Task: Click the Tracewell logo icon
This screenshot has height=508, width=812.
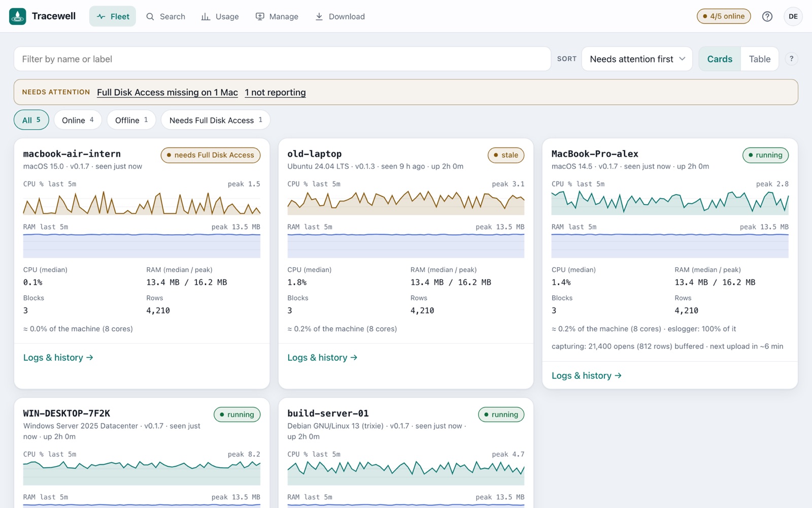Action: coord(18,16)
